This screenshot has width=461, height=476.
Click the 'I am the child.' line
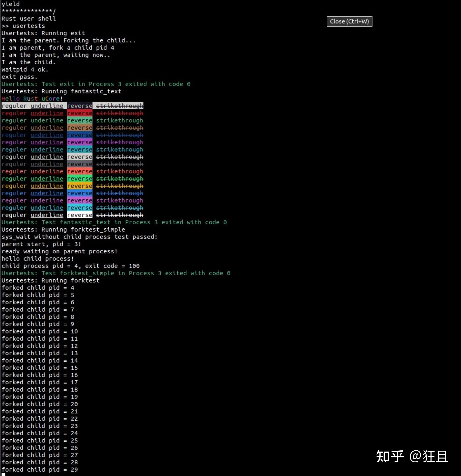click(28, 62)
